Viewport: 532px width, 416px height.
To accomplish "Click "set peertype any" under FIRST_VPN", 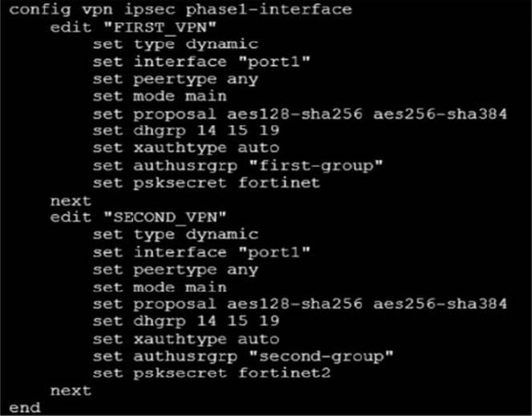I will (175, 79).
